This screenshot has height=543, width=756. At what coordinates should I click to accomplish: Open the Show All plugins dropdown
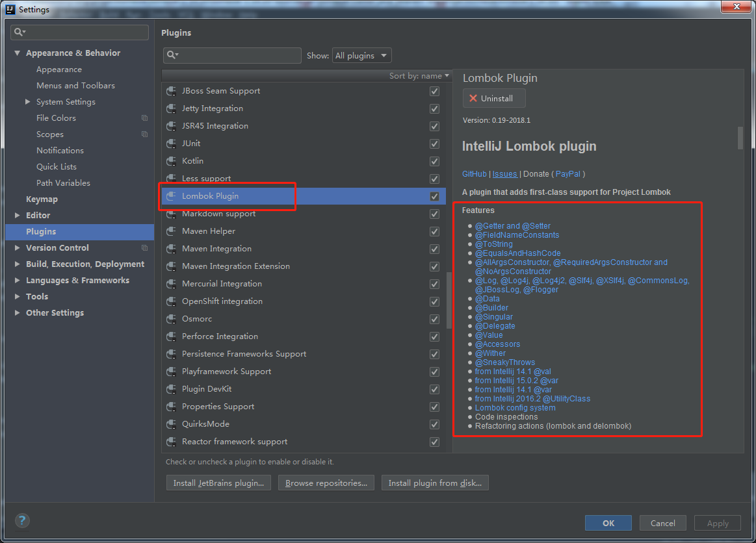pos(361,55)
